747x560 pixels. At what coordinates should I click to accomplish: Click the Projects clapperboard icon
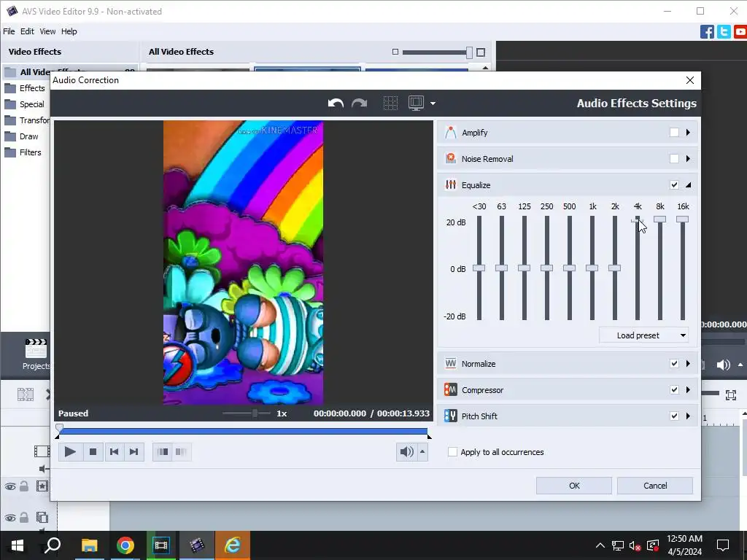36,348
